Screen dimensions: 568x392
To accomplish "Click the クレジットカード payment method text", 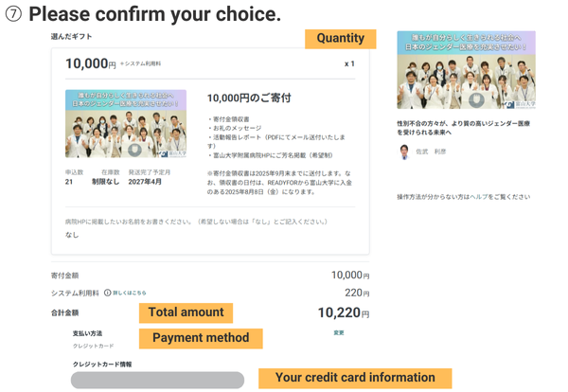I will tap(93, 346).
